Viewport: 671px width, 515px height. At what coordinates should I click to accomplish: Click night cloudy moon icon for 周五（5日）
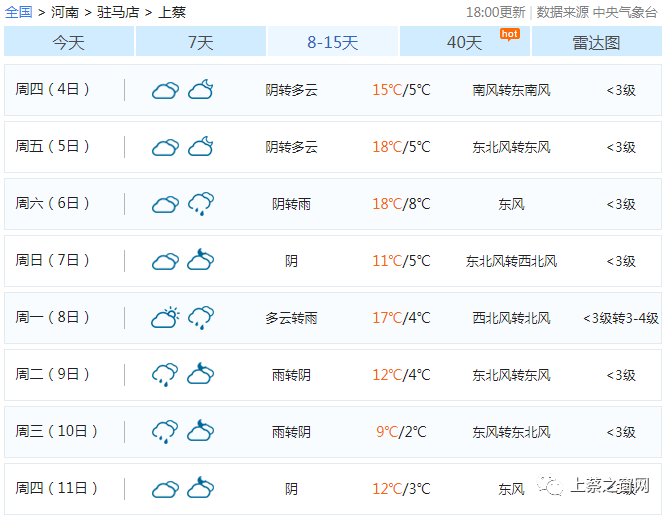(x=201, y=146)
